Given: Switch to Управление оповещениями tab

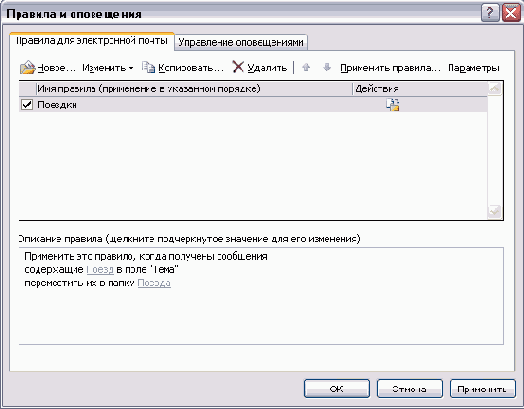Looking at the screenshot, I should [x=241, y=42].
